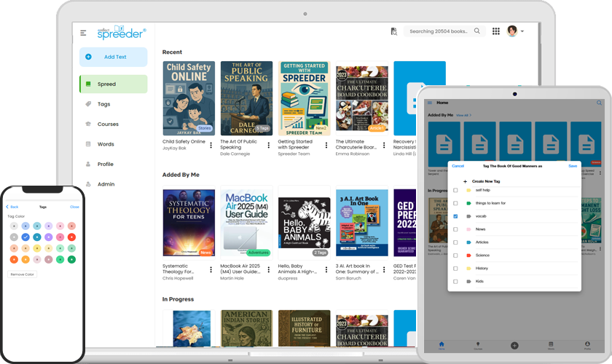
Task: Open the apps grid icon in the header
Action: 495,31
